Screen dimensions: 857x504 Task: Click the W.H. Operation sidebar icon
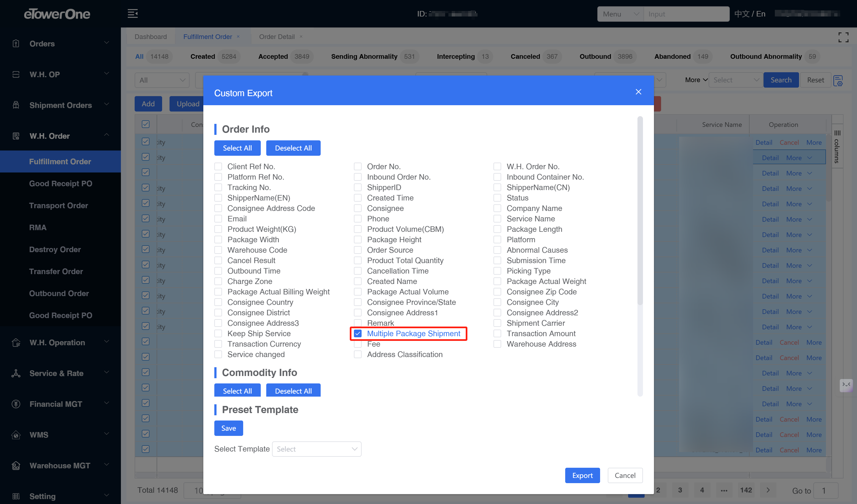(x=16, y=343)
